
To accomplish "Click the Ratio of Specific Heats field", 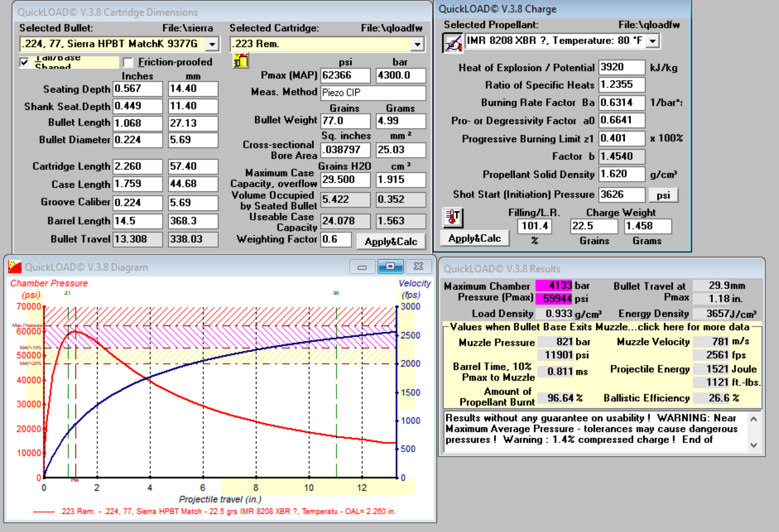I will 622,85.
